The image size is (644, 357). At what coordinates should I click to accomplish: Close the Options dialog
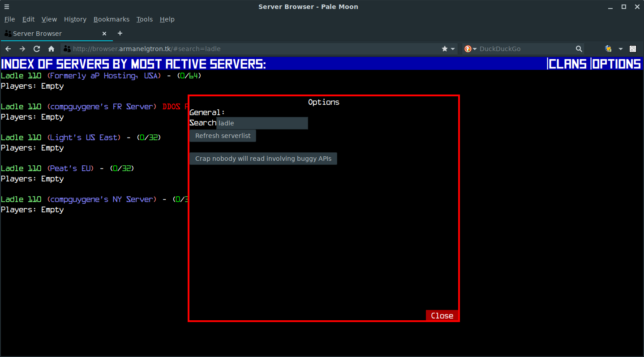tap(442, 316)
